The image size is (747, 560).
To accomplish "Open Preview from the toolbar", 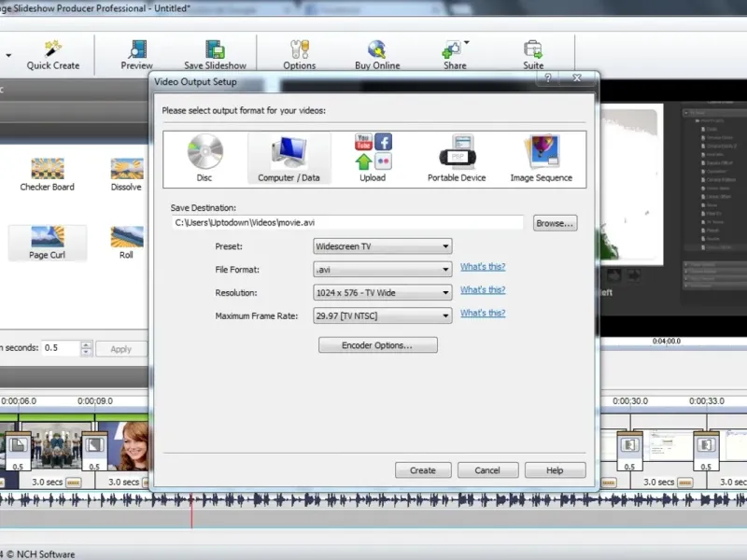I will click(x=137, y=54).
